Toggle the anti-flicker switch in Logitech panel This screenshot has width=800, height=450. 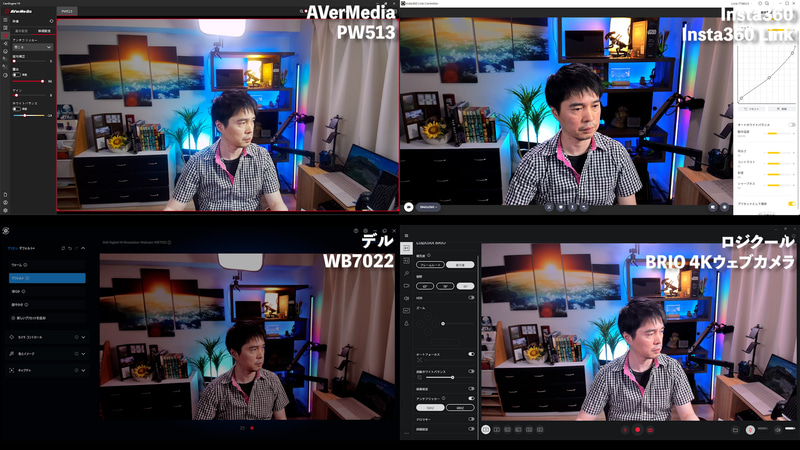click(x=471, y=398)
